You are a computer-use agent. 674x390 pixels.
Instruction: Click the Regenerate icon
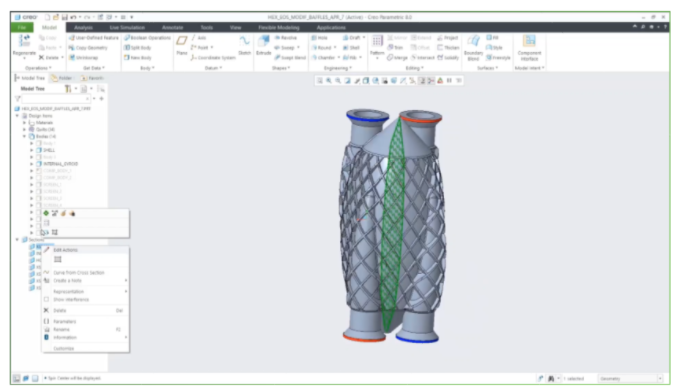pyautogui.click(x=24, y=42)
